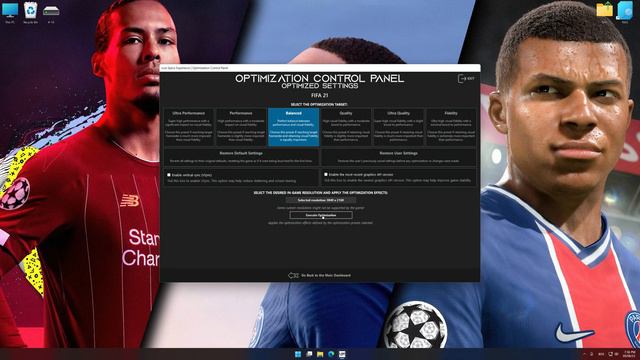This screenshot has height=360, width=640.
Task: Choose the Performance optimization target
Action: coord(241,127)
